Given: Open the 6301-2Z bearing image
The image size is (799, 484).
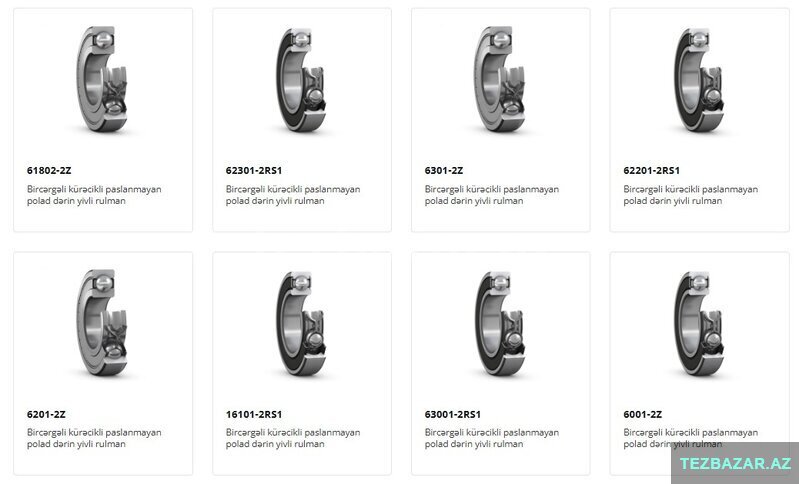Looking at the screenshot, I should tap(500, 79).
